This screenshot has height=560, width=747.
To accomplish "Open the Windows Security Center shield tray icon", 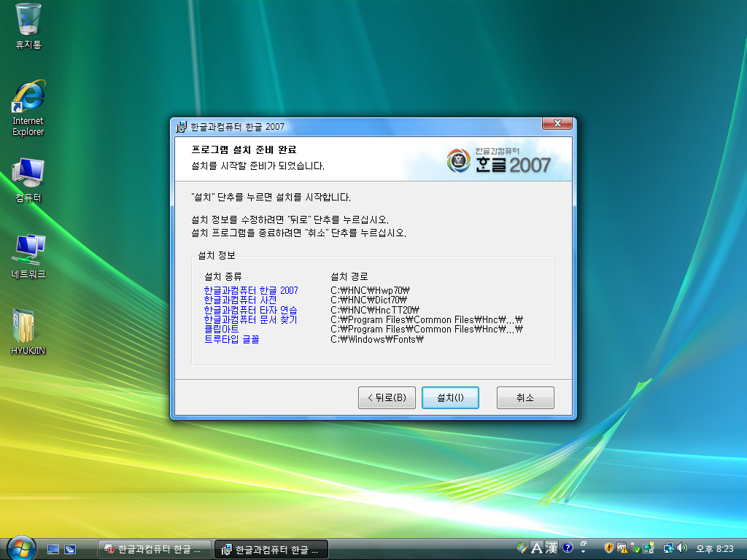I will [x=608, y=548].
